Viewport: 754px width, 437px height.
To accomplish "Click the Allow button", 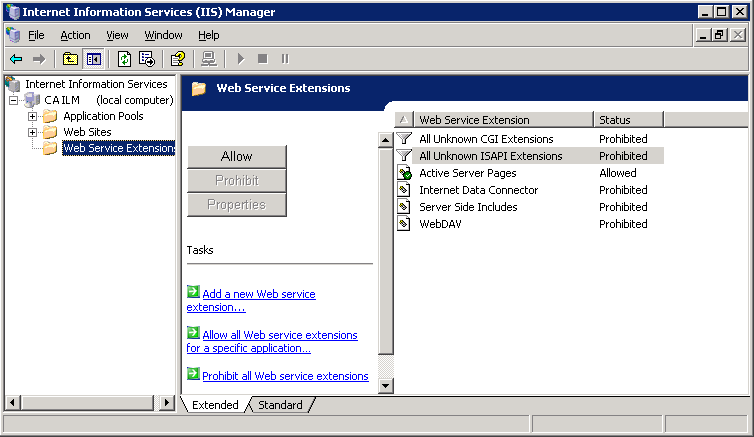I will pos(237,156).
